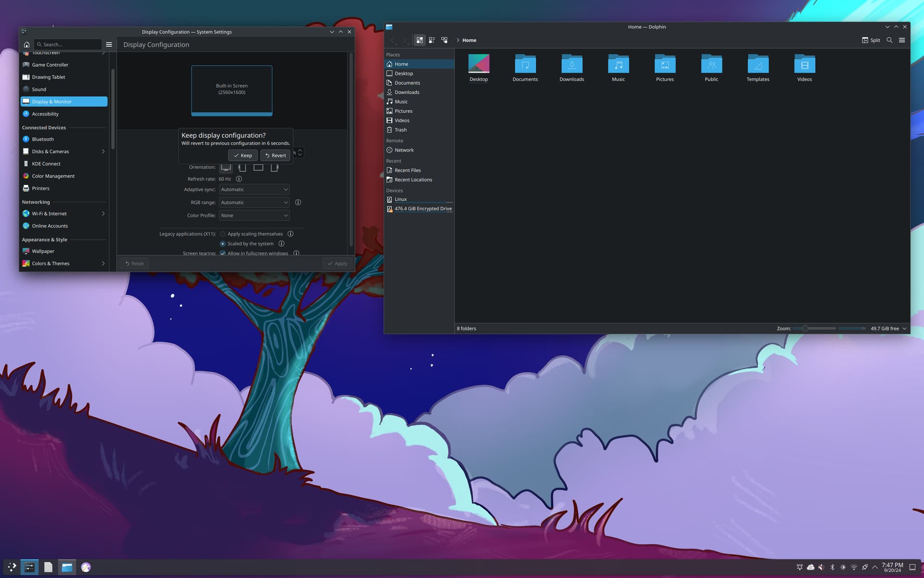Open the Templates folder icon
Viewport: 924px width, 578px height.
[758, 64]
